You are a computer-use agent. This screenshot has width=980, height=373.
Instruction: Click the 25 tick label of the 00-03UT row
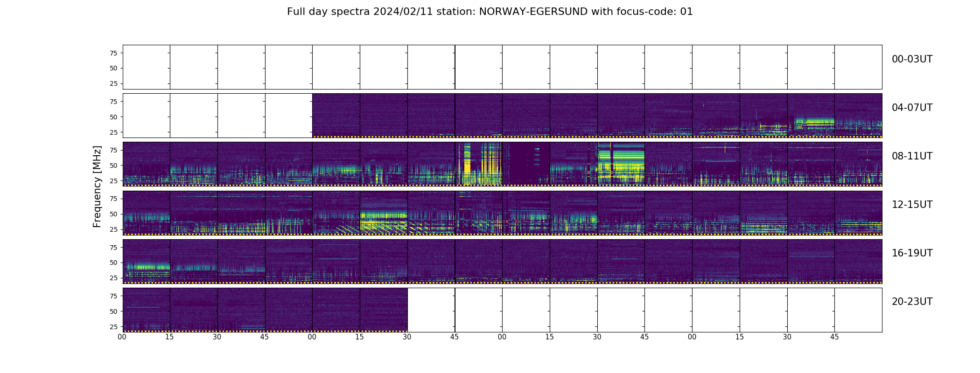(x=113, y=83)
